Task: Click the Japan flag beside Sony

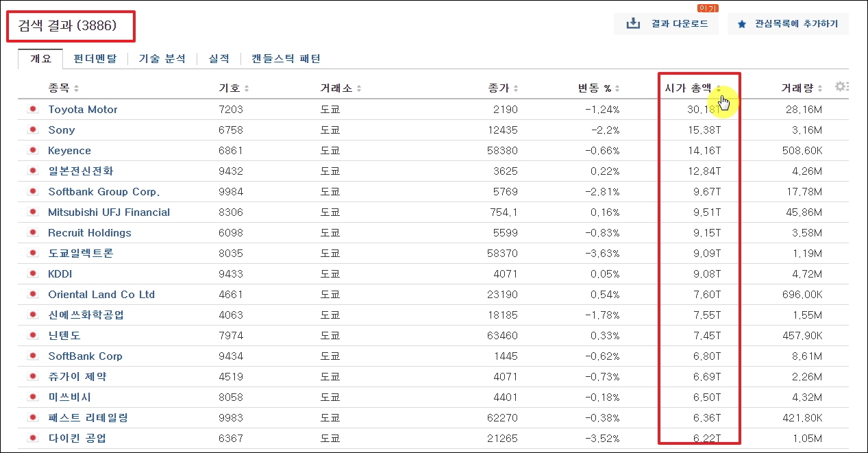Action: 32,130
